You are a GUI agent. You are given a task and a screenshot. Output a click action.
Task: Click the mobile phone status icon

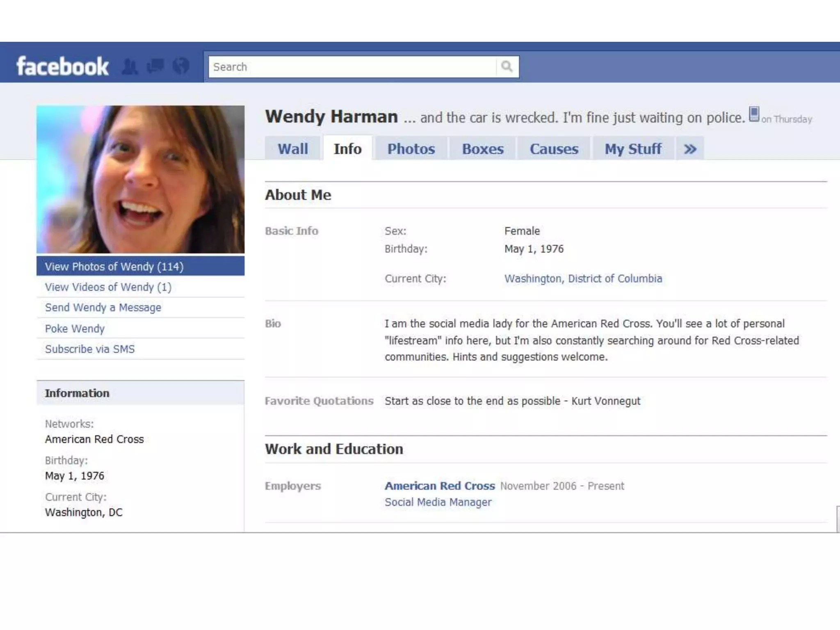pyautogui.click(x=754, y=114)
